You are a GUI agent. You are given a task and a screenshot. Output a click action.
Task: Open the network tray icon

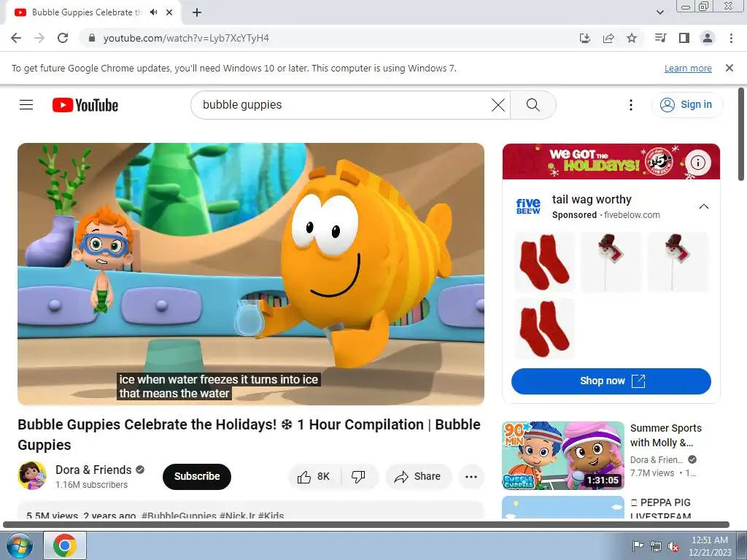click(x=656, y=545)
